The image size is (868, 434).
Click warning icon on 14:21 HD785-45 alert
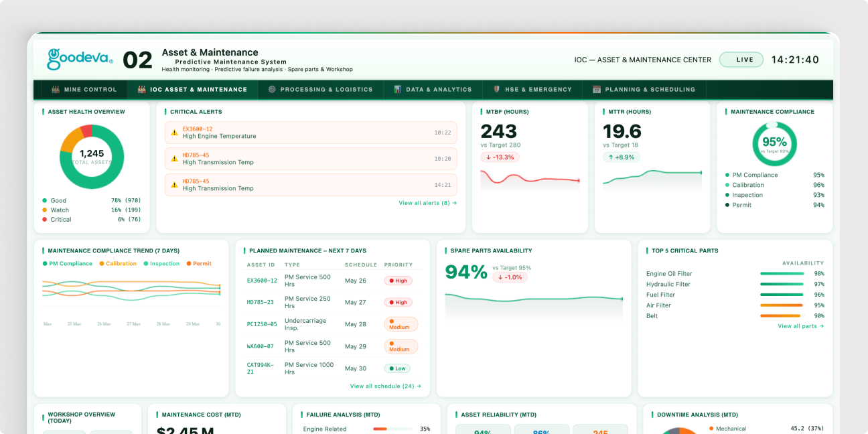point(174,185)
